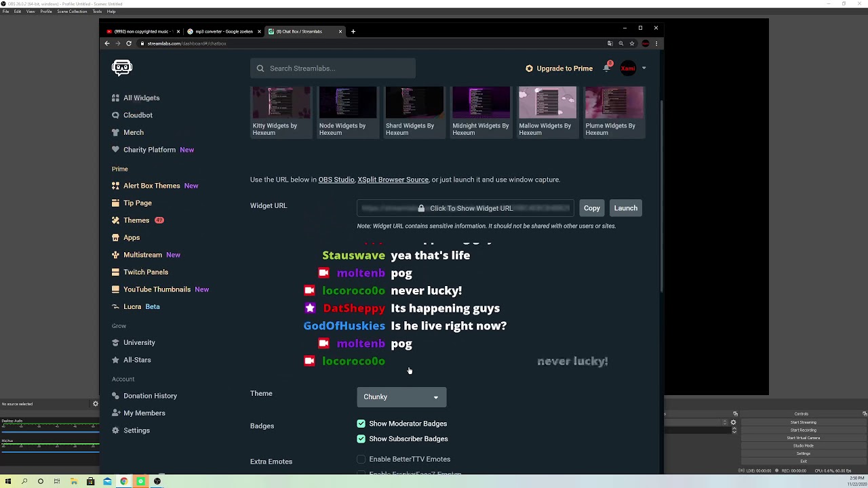Open My Members in the sidebar

(138, 413)
